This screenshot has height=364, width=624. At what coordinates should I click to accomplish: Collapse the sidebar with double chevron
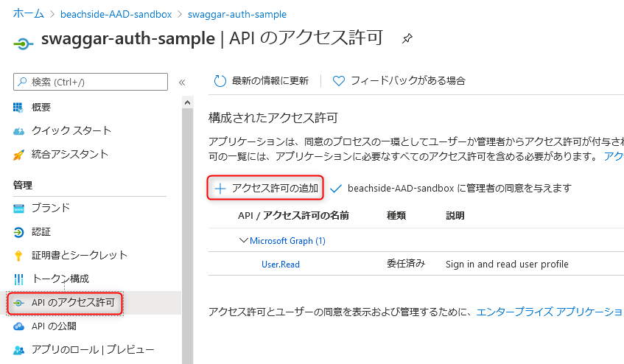click(182, 83)
